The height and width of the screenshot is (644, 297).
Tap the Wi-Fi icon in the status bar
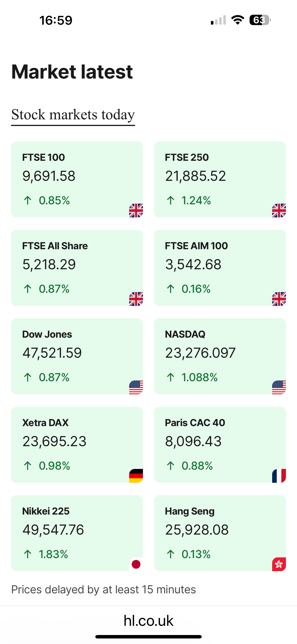(x=238, y=20)
